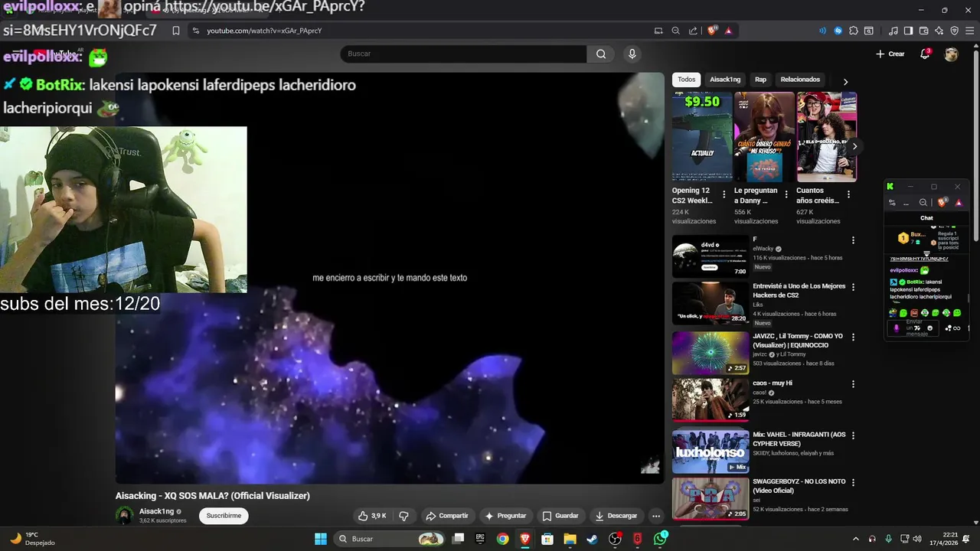The height and width of the screenshot is (551, 980).
Task: Open Brave Wallet icon in toolbar
Action: click(x=923, y=31)
